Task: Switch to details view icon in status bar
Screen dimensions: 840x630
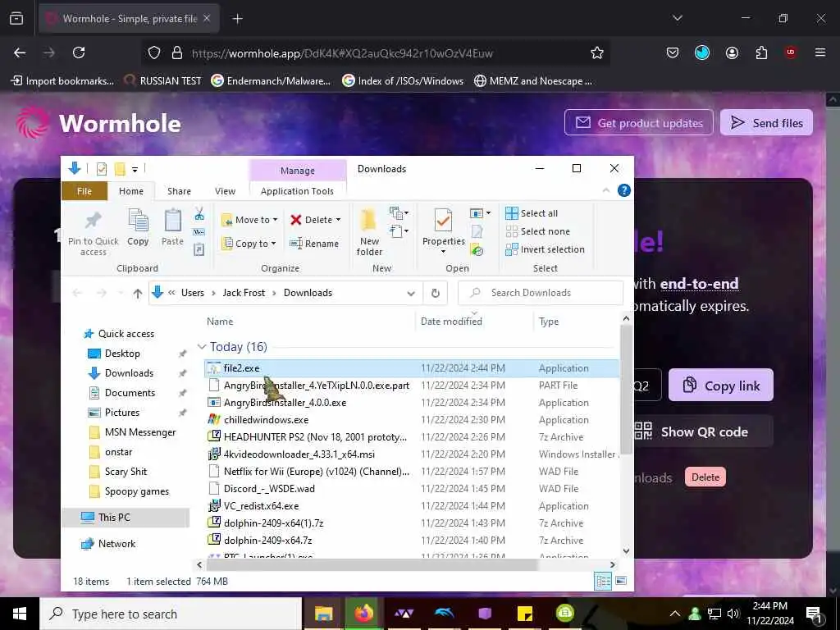Action: (x=603, y=582)
